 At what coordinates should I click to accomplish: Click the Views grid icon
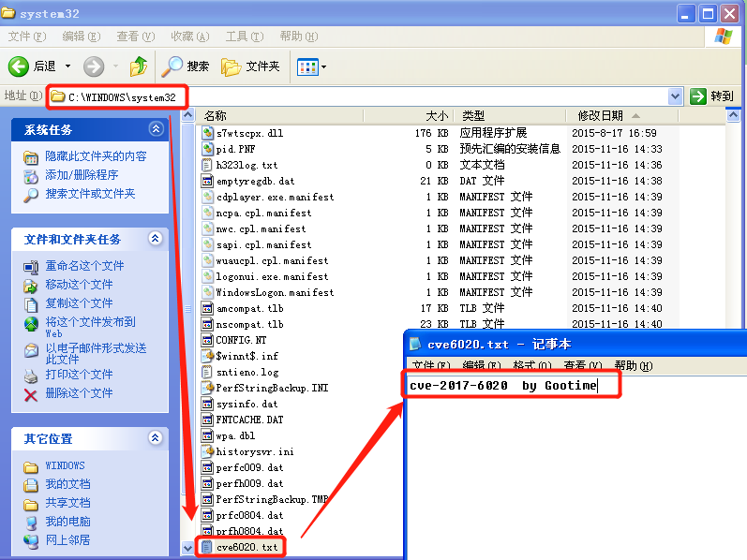[306, 66]
